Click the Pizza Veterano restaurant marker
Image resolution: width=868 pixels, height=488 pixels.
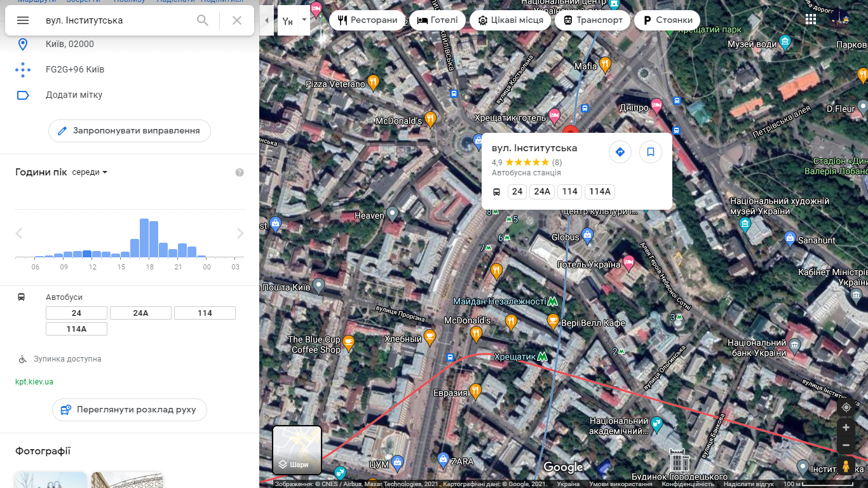(373, 82)
